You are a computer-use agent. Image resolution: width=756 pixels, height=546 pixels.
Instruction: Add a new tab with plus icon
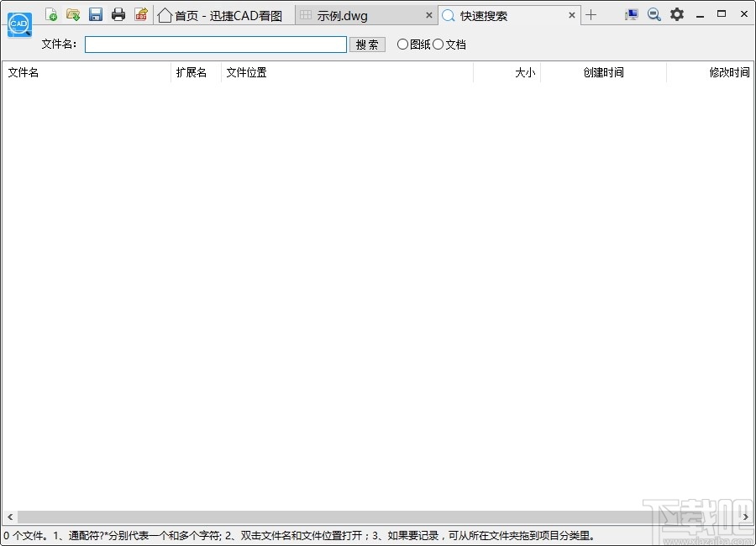[591, 15]
